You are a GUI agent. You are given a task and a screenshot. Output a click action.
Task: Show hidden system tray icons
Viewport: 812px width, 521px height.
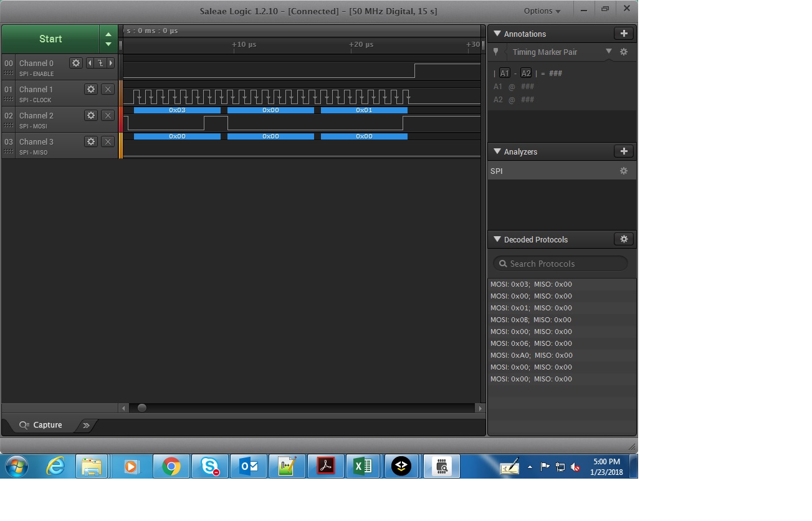[x=530, y=467]
